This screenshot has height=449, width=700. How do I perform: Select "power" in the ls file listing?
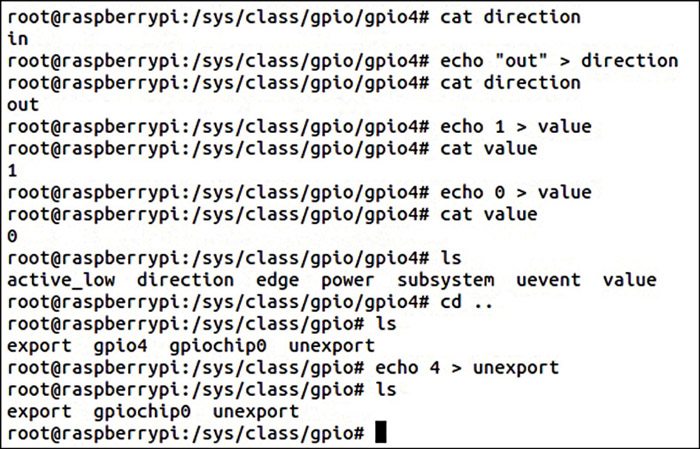[348, 280]
